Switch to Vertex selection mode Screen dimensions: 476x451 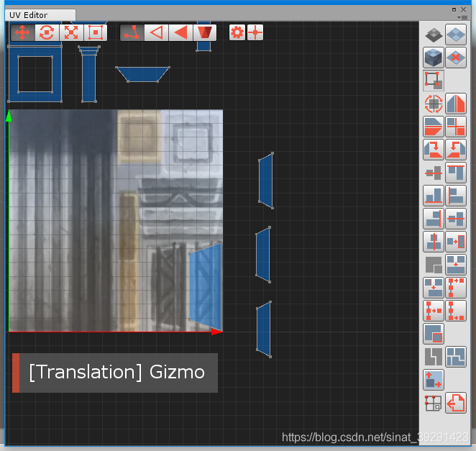(x=132, y=32)
